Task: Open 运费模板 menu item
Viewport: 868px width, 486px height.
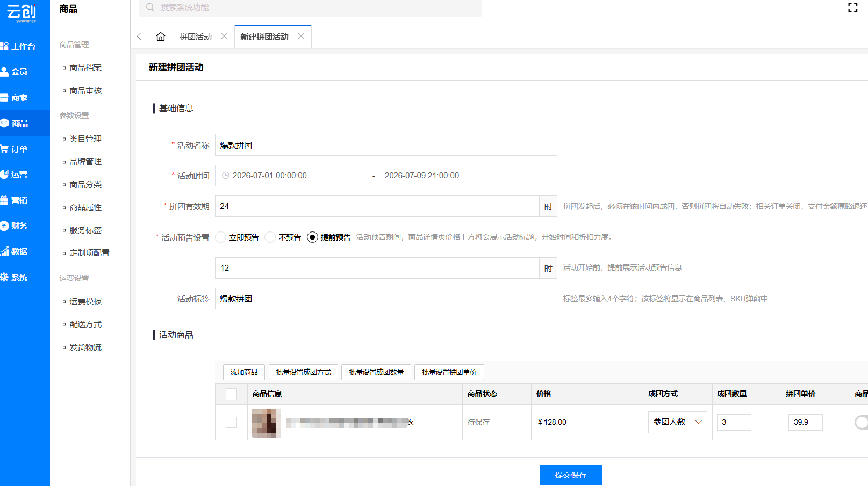Action: (85, 302)
